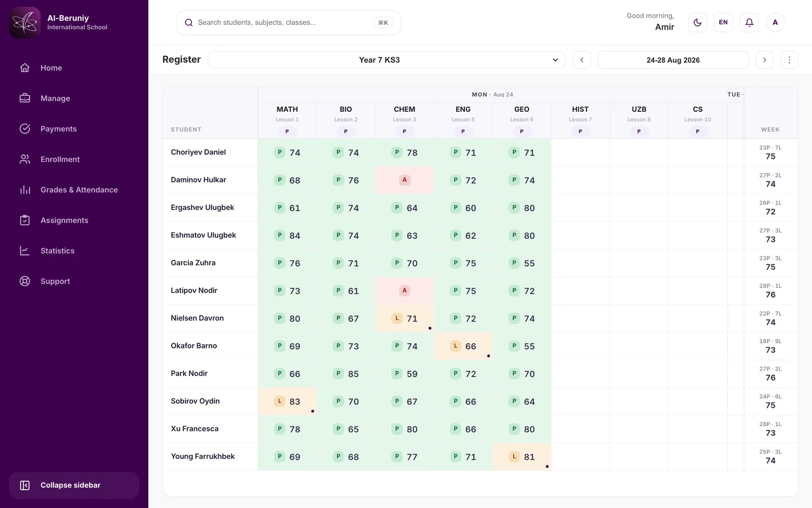
Task: Open Grades & Attendance bars icon
Action: click(x=25, y=190)
